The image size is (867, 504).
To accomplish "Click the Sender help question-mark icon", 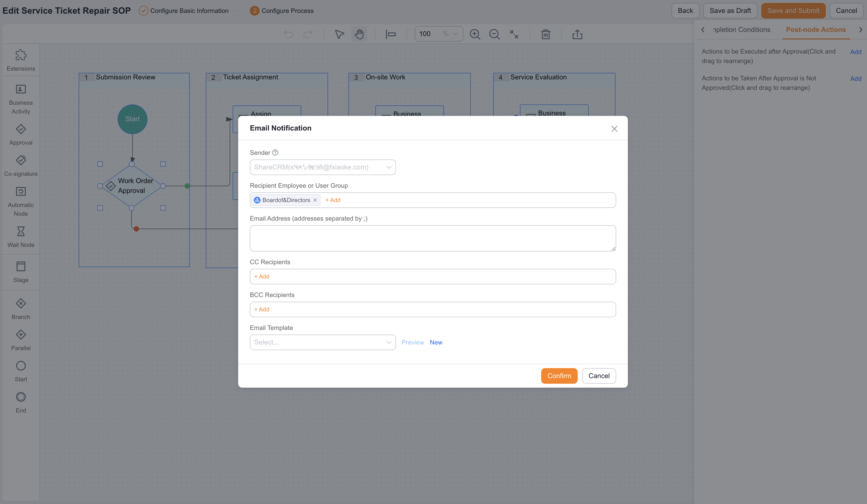I will click(275, 152).
